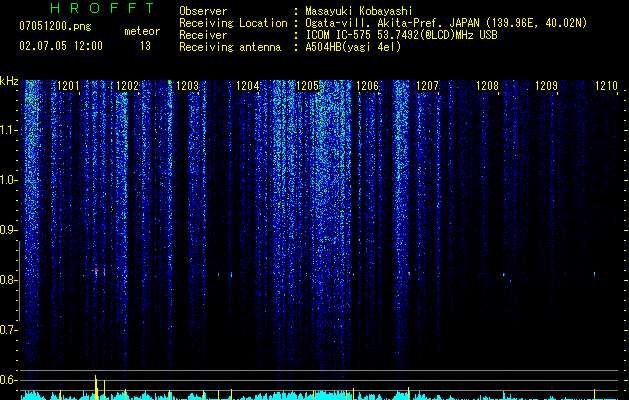The height and width of the screenshot is (400, 629).
Task: Select the filename 07051200.png
Action: [x=55, y=26]
